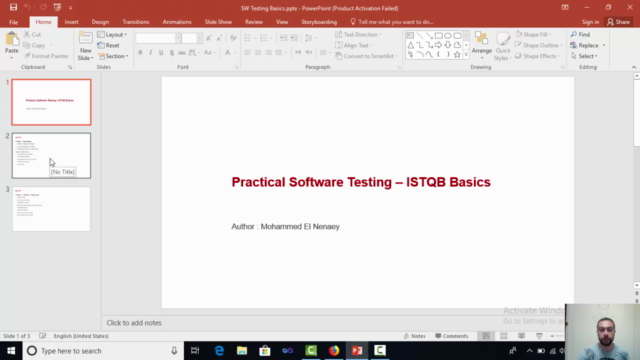Open the font color picker
Screen dimensions: 640x360
[x=228, y=52]
